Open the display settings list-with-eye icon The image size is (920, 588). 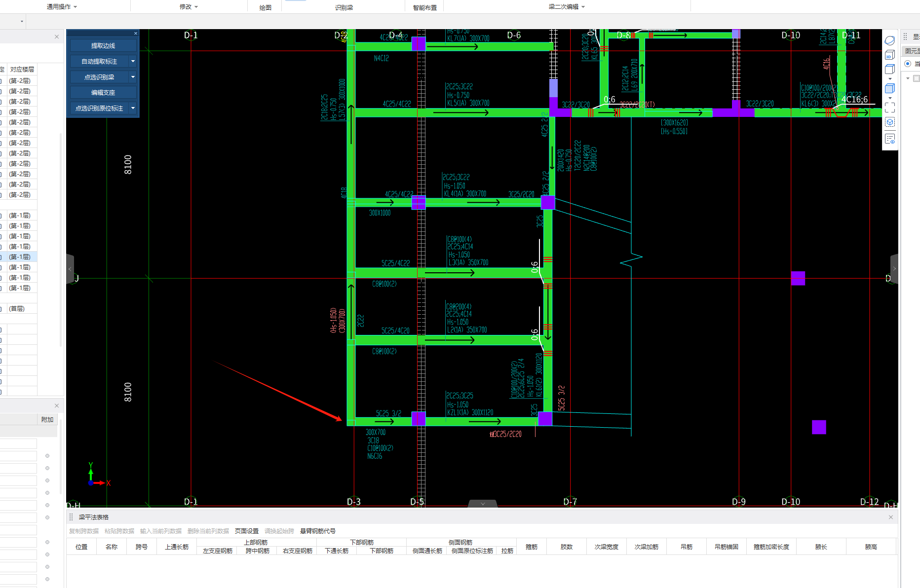click(890, 139)
